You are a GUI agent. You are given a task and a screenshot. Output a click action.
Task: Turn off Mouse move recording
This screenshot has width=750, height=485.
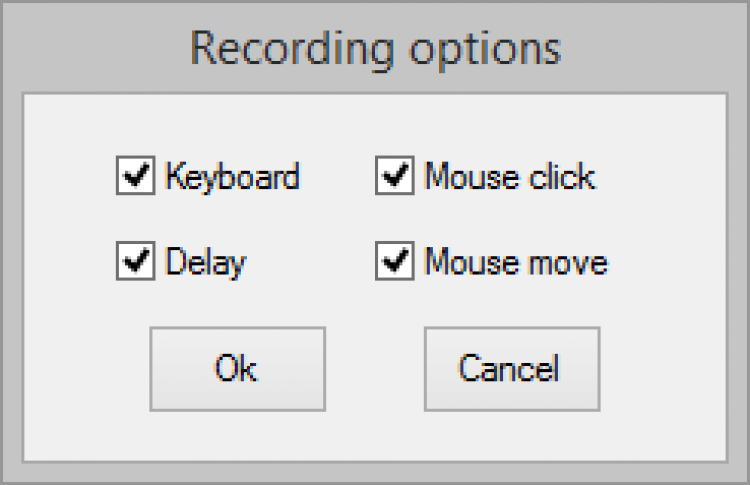(x=394, y=262)
